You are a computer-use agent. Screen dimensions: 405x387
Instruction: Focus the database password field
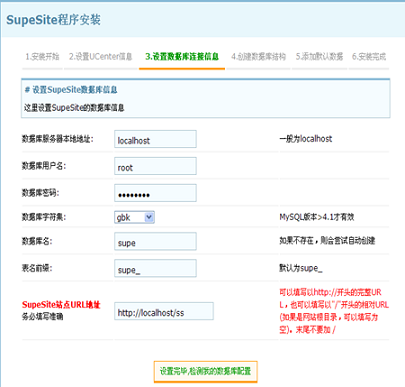[x=155, y=193]
